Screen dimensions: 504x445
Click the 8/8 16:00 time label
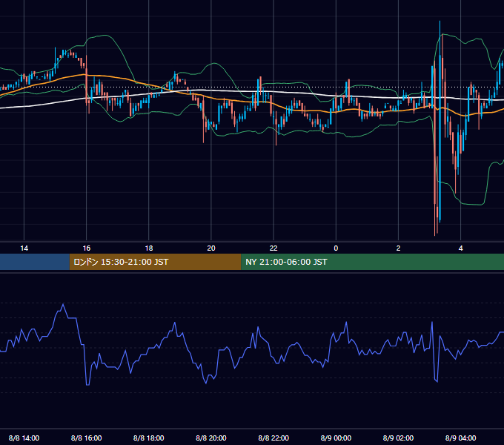coord(87,438)
